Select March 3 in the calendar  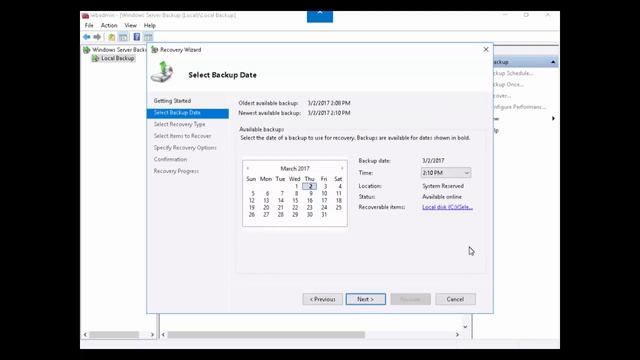coord(325,186)
